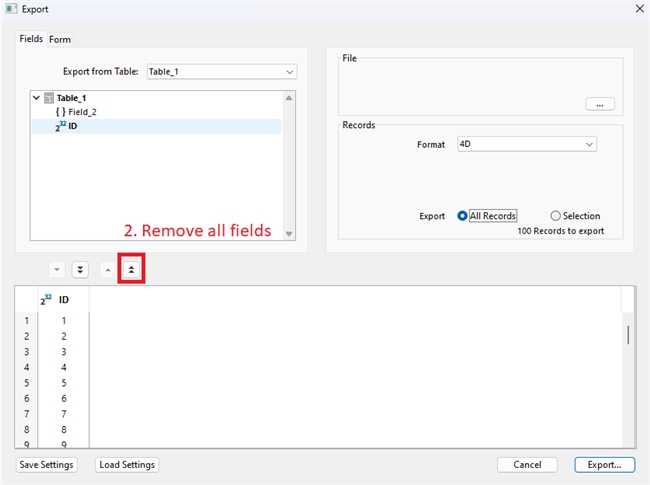Select the All Records radio button
Viewport: 650px width, 485px height.
click(463, 216)
